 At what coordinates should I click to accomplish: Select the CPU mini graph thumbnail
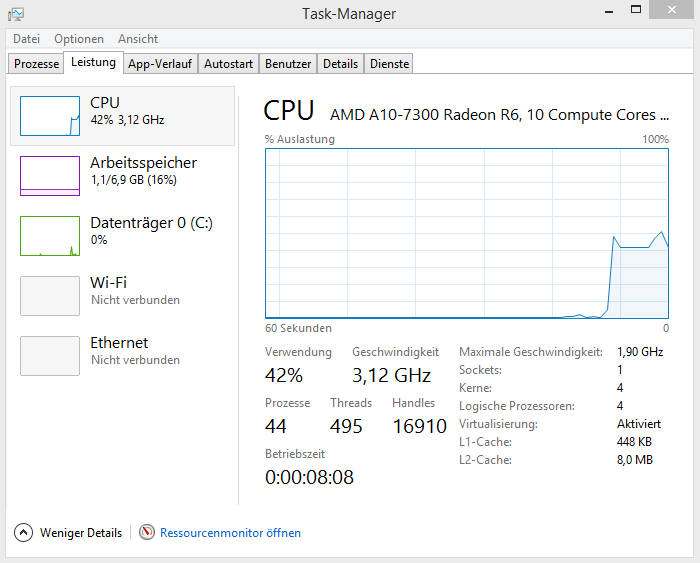pyautogui.click(x=50, y=116)
